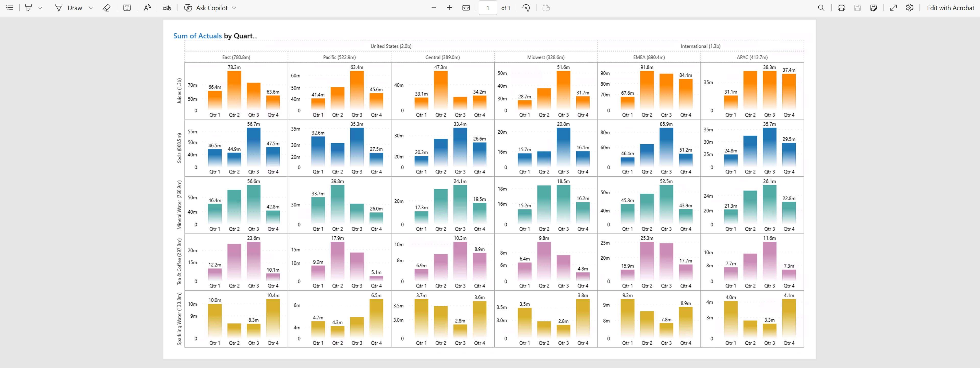Rotate the PDF page
This screenshot has height=368, width=980.
pyautogui.click(x=526, y=8)
